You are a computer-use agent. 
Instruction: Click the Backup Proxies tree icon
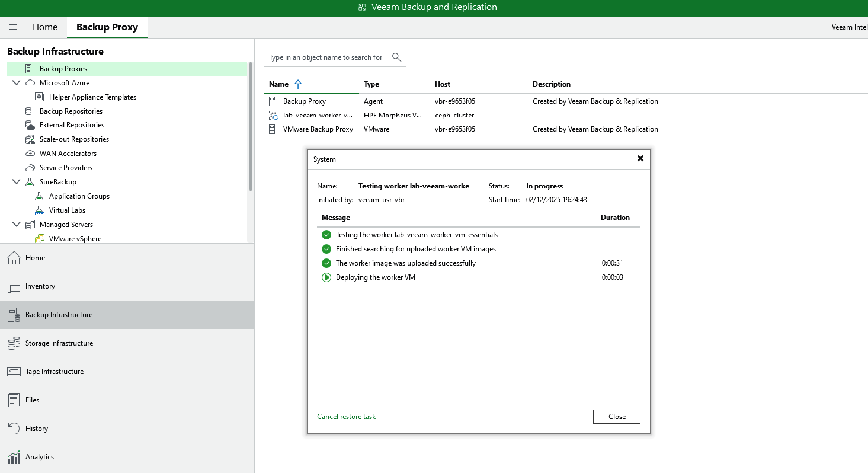[x=28, y=69]
